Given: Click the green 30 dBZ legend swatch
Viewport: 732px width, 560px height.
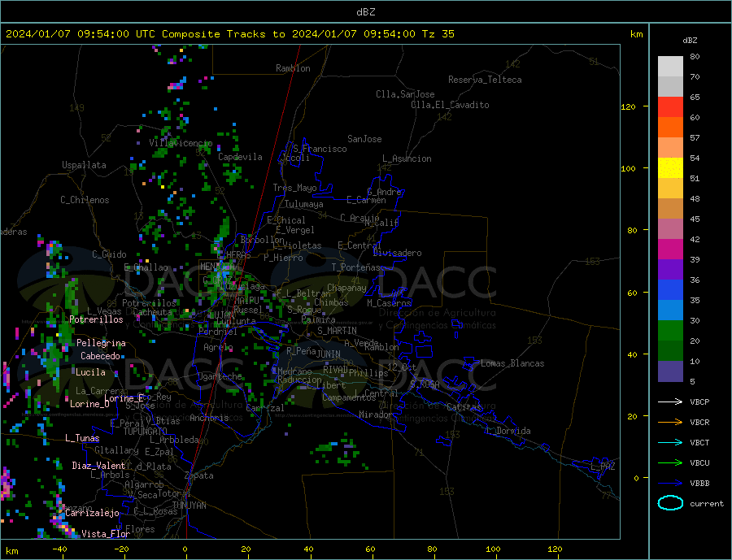Looking at the screenshot, I should (670, 331).
